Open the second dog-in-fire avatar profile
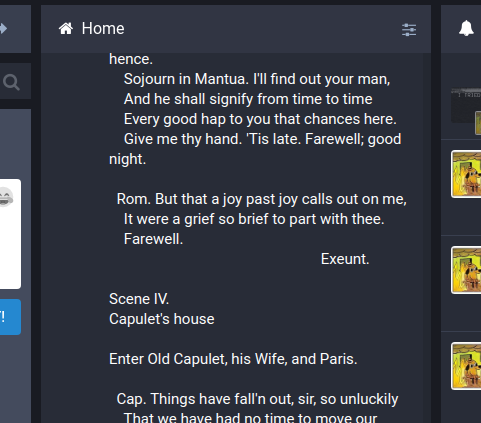 (466, 270)
